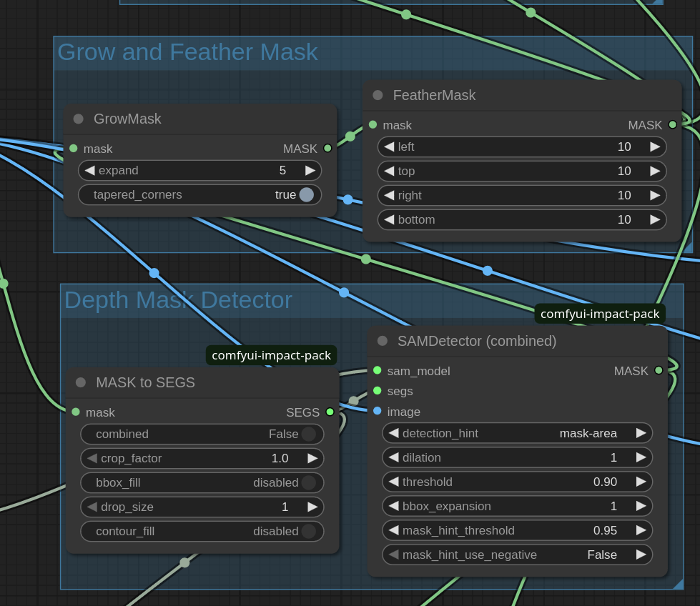This screenshot has height=606, width=700.
Task: Decrease FeatherMask right value
Action: coord(389,196)
